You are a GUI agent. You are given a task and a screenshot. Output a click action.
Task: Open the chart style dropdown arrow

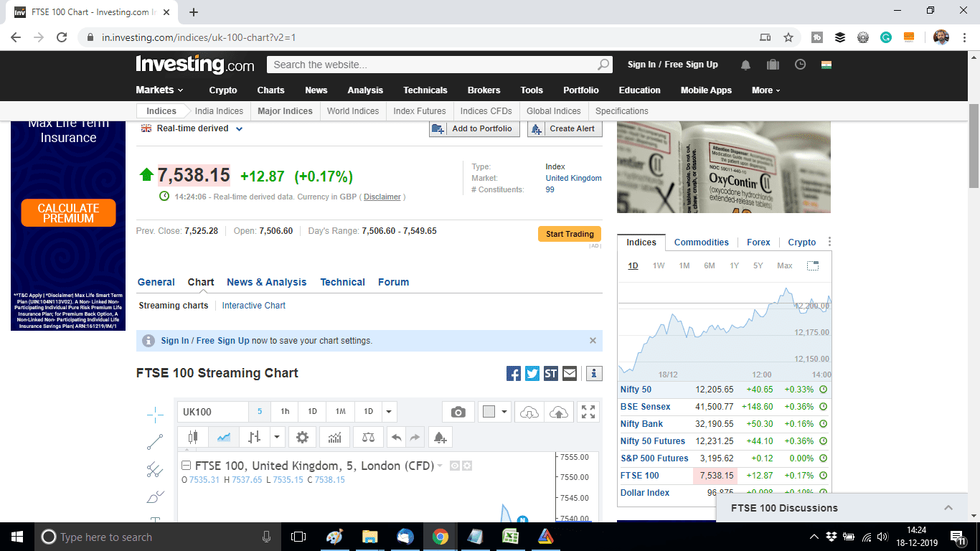coord(278,437)
